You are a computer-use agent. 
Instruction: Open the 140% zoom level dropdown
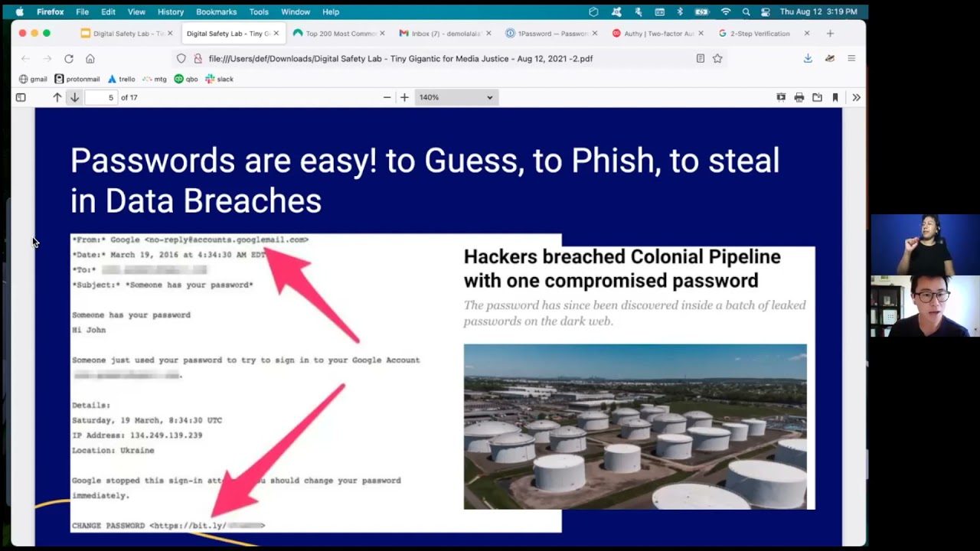pos(456,97)
